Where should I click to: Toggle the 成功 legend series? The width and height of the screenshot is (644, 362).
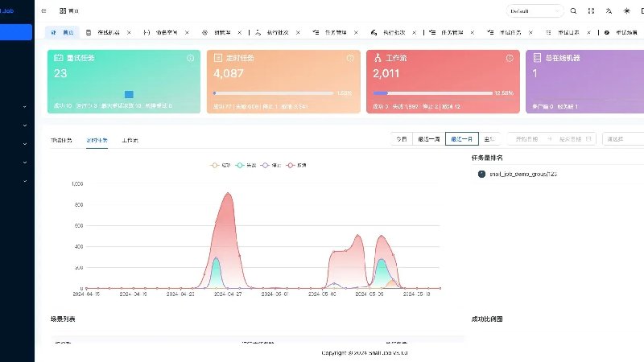point(221,166)
